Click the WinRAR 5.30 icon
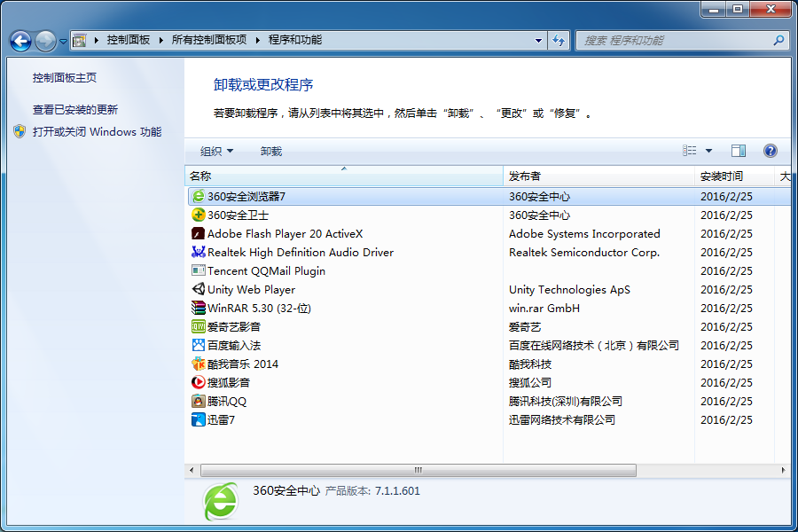This screenshot has width=798, height=532. point(199,308)
